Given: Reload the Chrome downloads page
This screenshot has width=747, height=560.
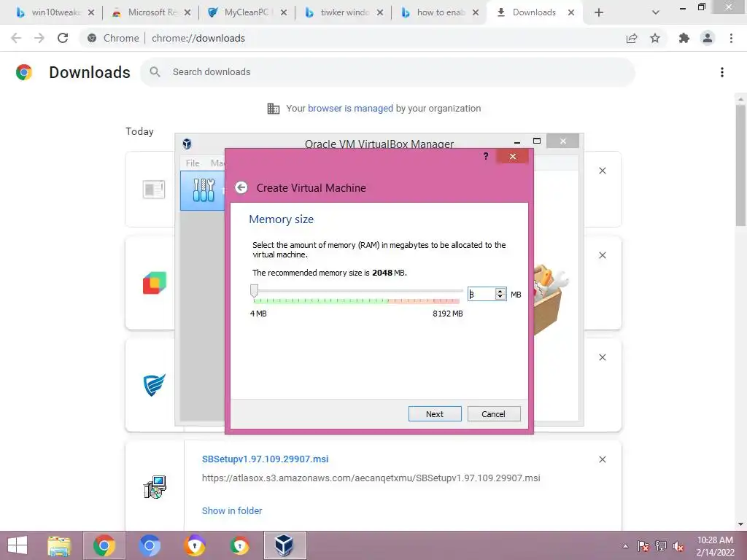Looking at the screenshot, I should point(63,38).
